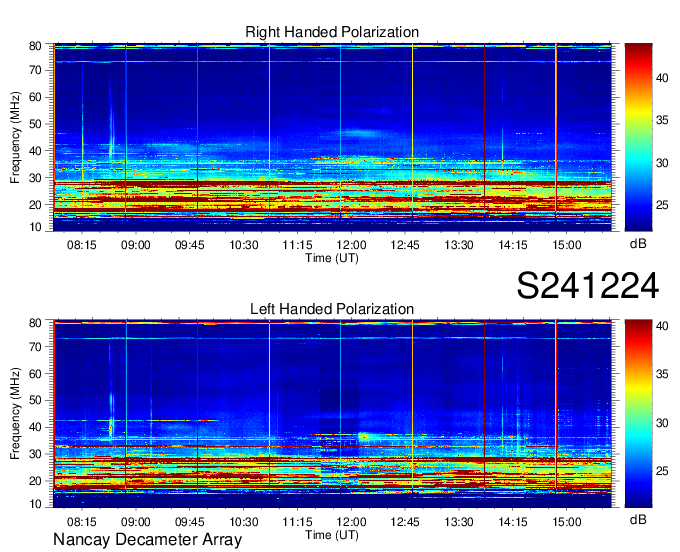This screenshot has width=680, height=552.
Task: Click 09:00 time tick on left-handed plot
Action: [136, 522]
